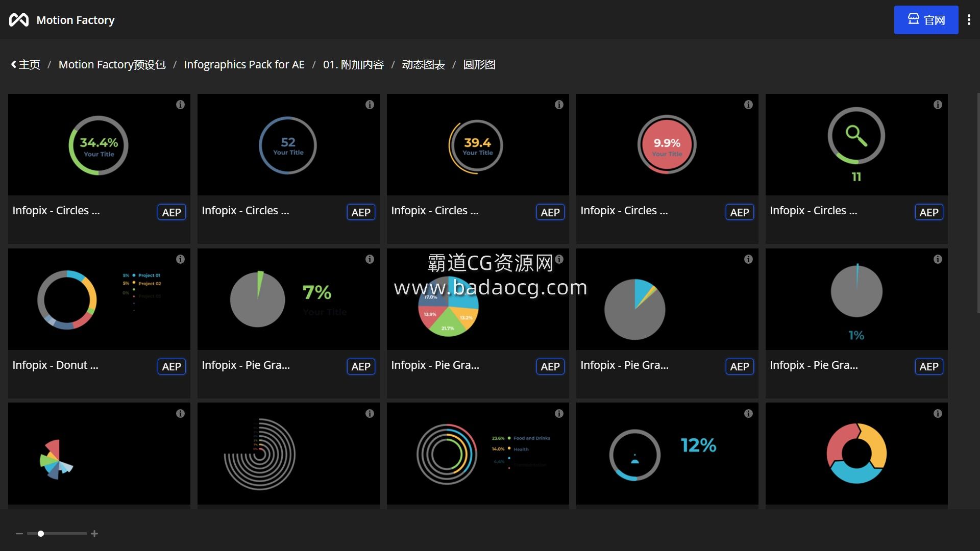The height and width of the screenshot is (551, 980).
Task: Click the 'Infopix - Circles ...' title under 34.4%
Action: [56, 211]
